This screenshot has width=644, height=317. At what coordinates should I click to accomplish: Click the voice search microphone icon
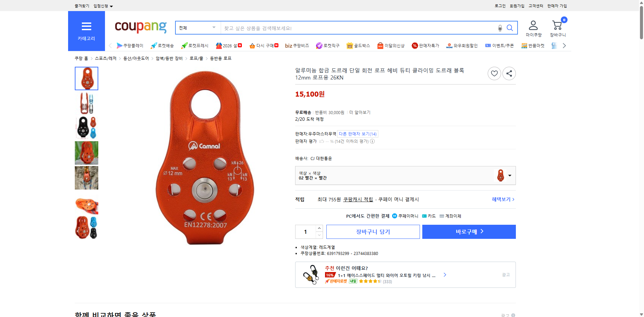point(499,28)
